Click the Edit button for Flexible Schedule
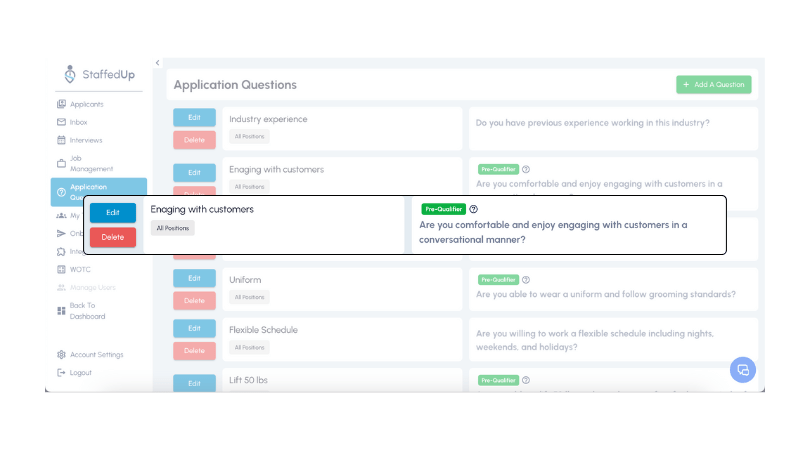Screen dimensions: 810x450 tap(194, 328)
